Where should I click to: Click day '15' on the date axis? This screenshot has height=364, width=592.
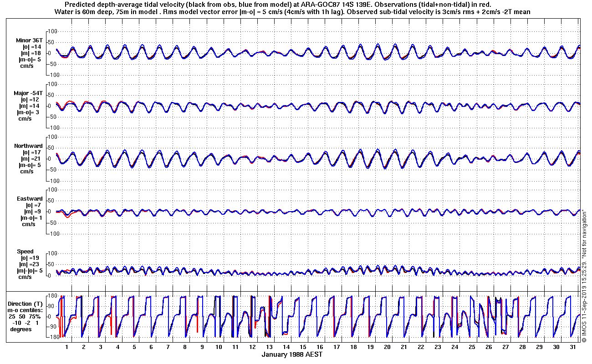[303, 347]
